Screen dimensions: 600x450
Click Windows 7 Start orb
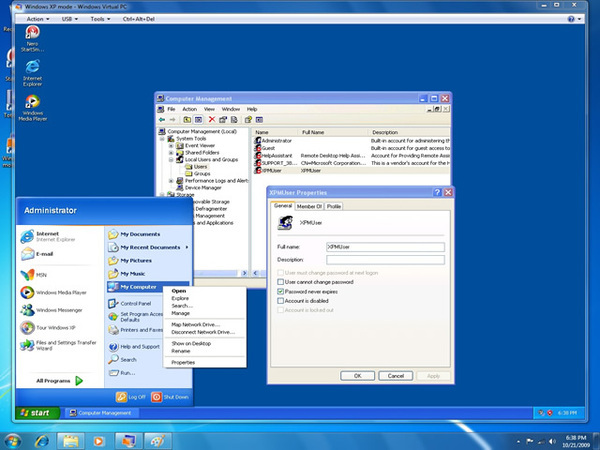pos(13,441)
